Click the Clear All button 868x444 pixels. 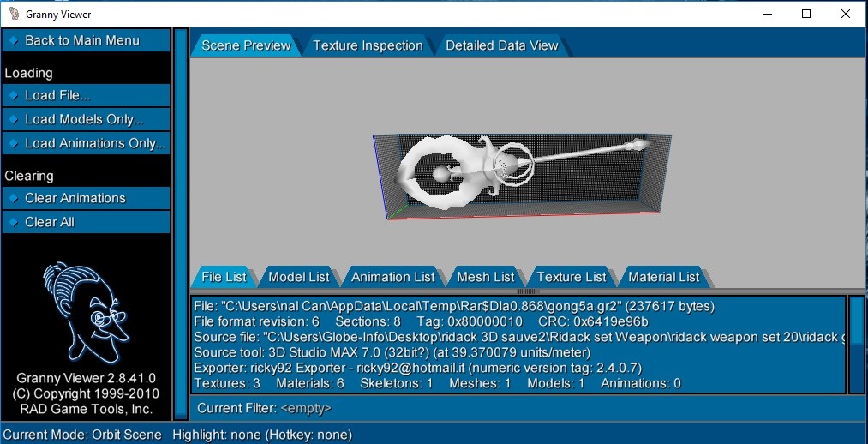point(86,222)
